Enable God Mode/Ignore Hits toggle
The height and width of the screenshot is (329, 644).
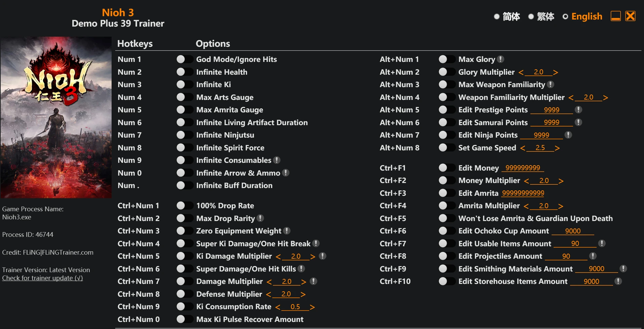pos(184,59)
